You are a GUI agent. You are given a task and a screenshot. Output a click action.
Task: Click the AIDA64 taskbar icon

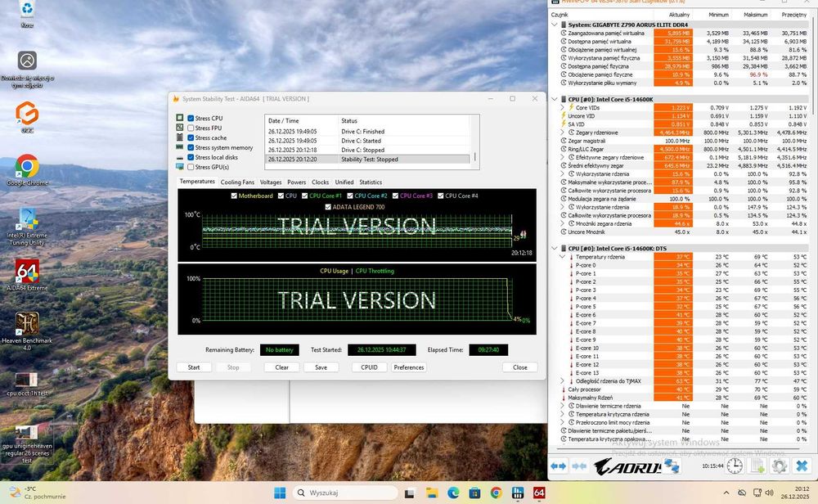[x=539, y=493]
